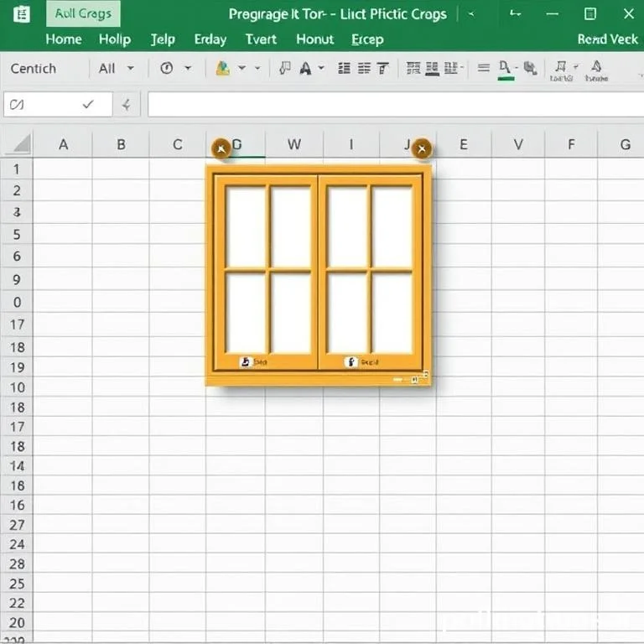This screenshot has height=644, width=644.
Task: Click the right pane label icon in window picture
Action: point(351,361)
